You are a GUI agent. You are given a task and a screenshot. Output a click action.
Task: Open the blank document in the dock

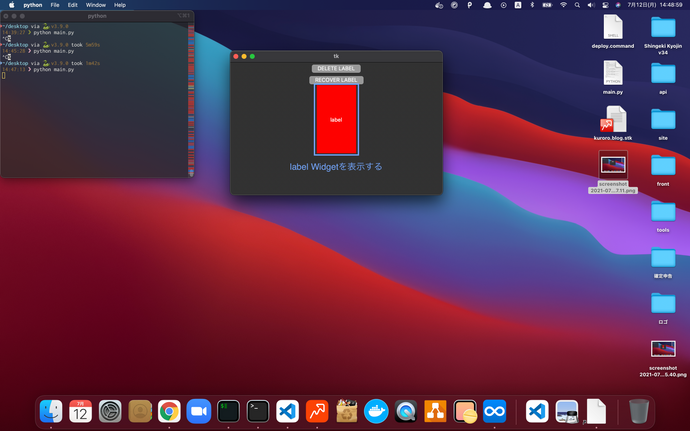click(596, 411)
